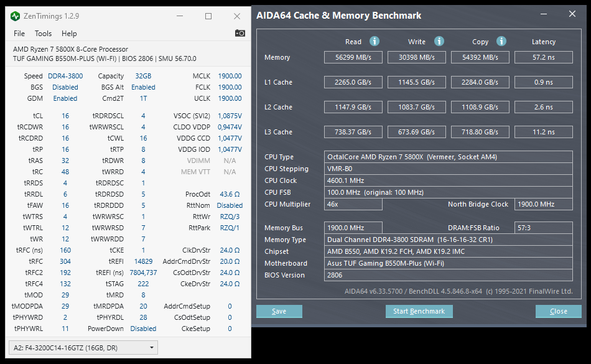Click the Chipset AMD B550 field
Screen dimensions: 591x364
448,251
